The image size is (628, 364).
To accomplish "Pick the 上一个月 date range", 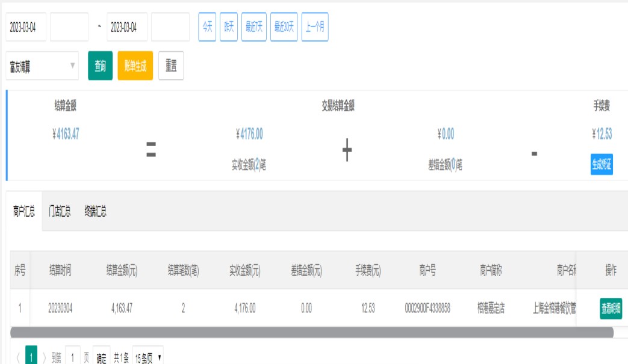I will point(315,27).
